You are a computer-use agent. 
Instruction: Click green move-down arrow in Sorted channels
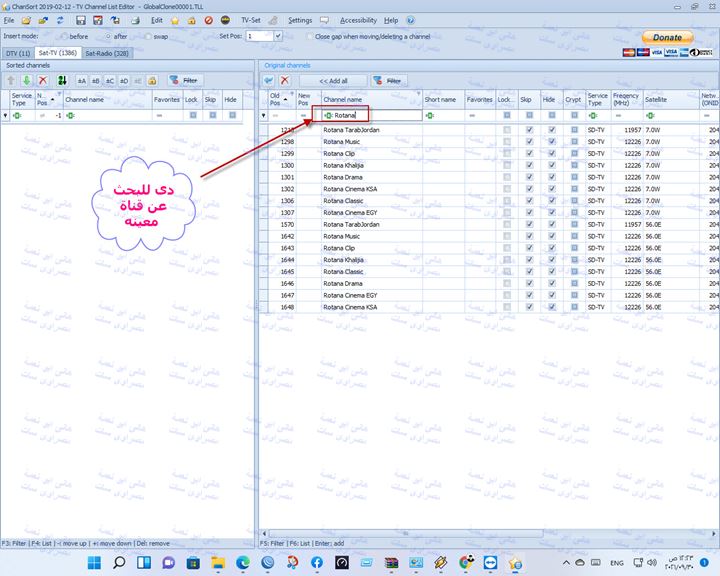27,81
